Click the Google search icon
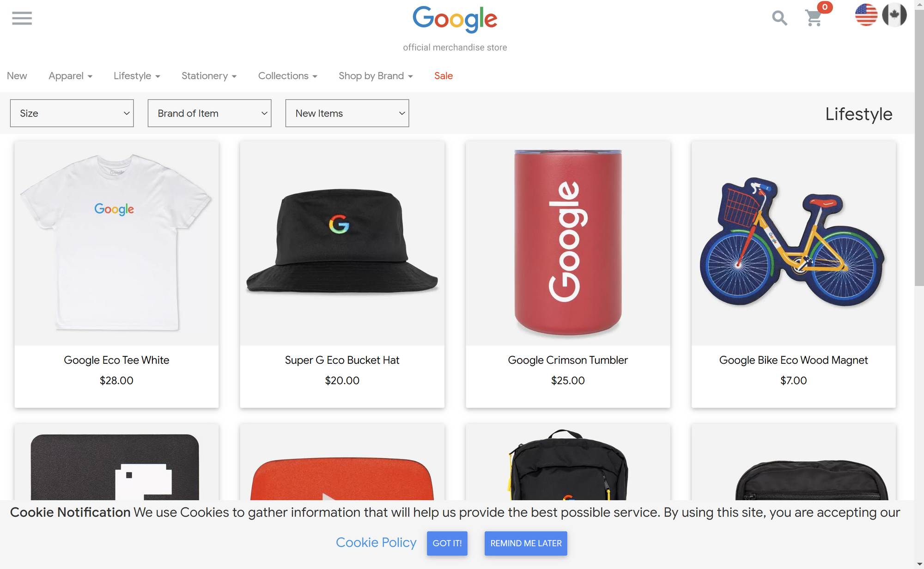The height and width of the screenshot is (569, 924). [x=779, y=18]
